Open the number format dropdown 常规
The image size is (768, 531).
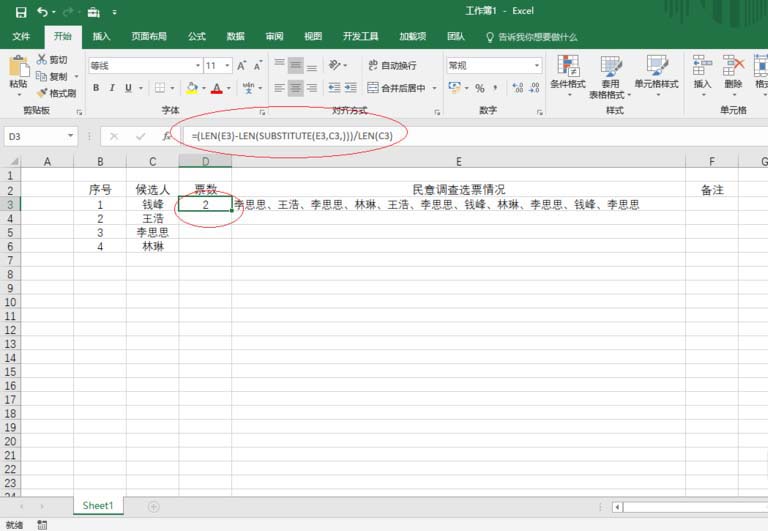click(x=537, y=65)
